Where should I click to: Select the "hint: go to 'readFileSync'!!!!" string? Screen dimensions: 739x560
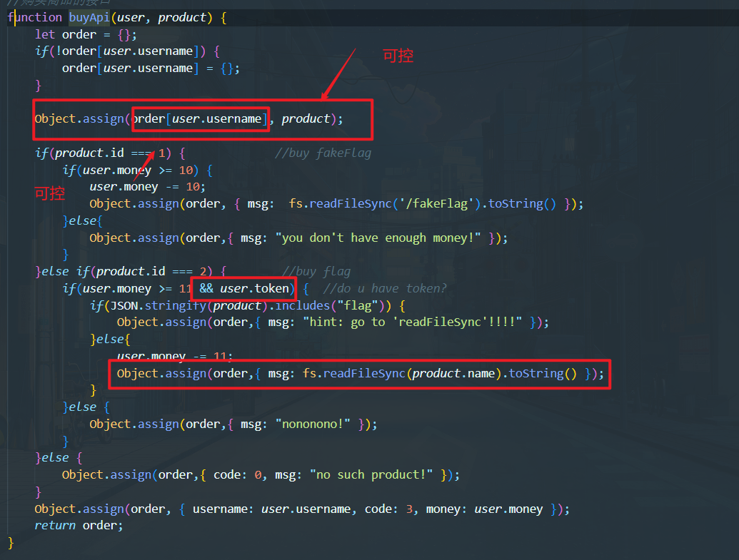pos(413,322)
